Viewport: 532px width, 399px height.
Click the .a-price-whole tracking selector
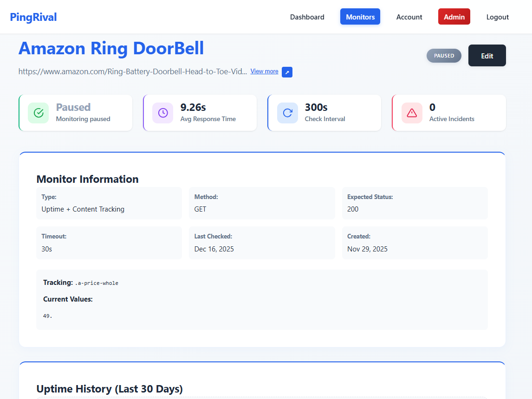(x=97, y=283)
